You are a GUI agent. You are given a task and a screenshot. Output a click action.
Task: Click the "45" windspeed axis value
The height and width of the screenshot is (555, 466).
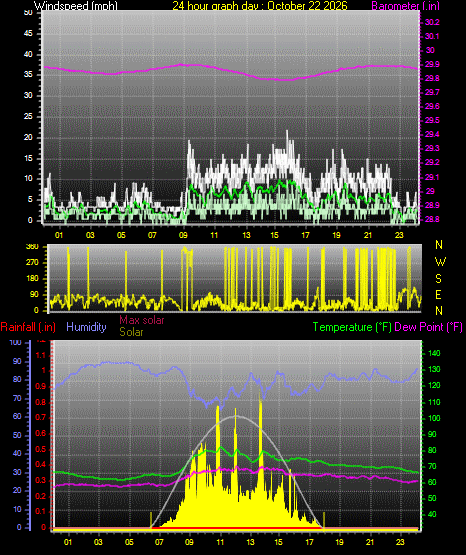(28, 34)
